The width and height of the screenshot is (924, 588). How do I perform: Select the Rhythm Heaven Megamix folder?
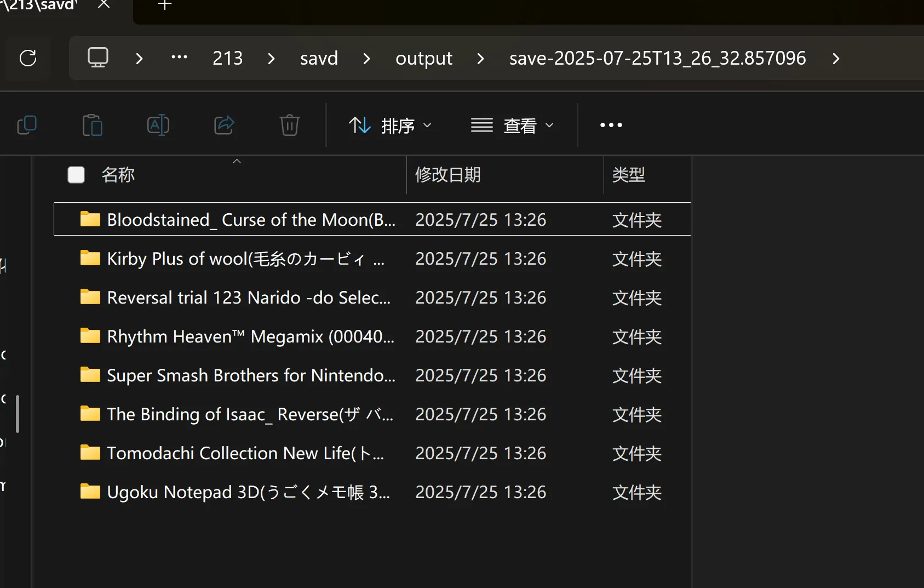click(x=250, y=336)
